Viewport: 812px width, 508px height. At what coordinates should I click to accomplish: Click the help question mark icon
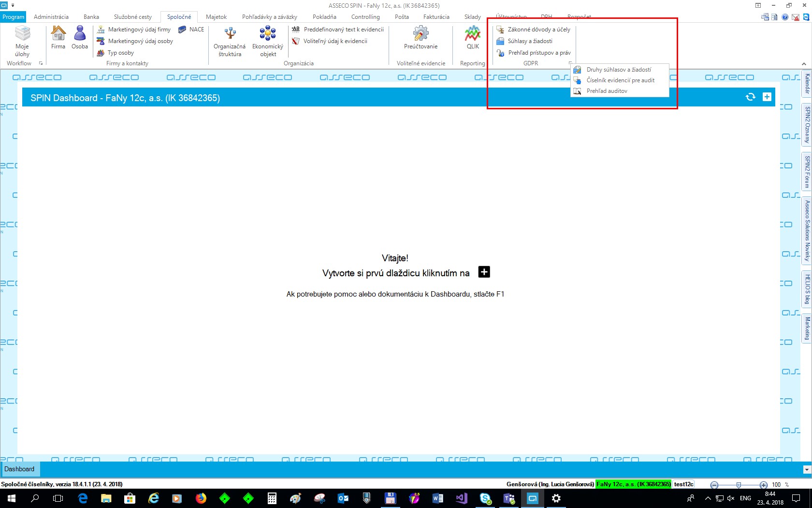[785, 17]
